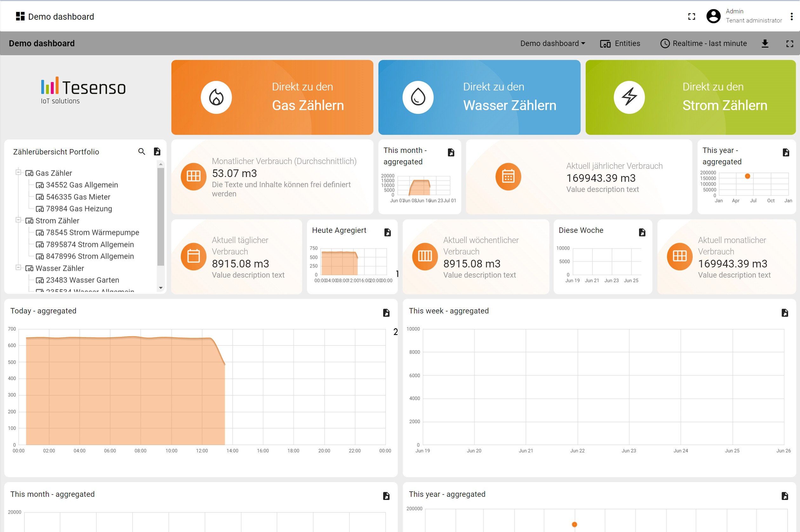Open the Entities selector
Viewport: 800px width, 532px height.
pyautogui.click(x=620, y=43)
